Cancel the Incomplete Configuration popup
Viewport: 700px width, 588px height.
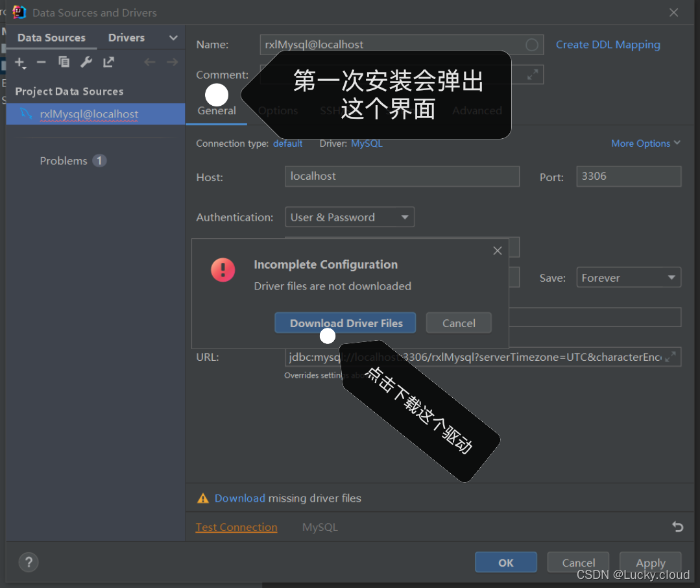[459, 323]
